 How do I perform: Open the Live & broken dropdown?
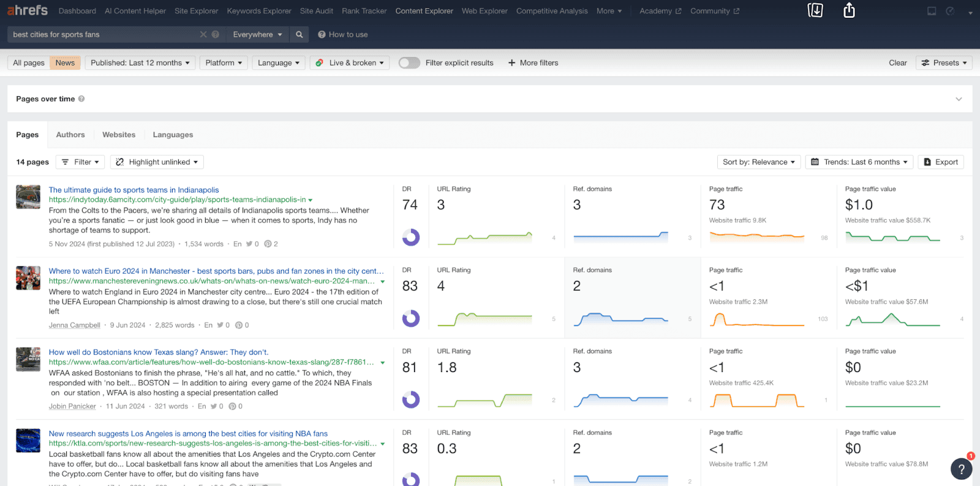tap(350, 62)
